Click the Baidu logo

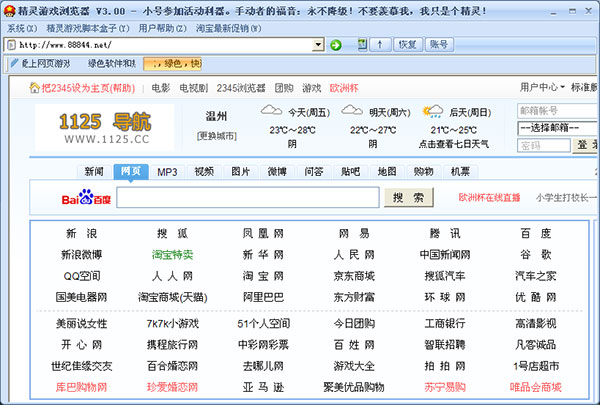(86, 197)
